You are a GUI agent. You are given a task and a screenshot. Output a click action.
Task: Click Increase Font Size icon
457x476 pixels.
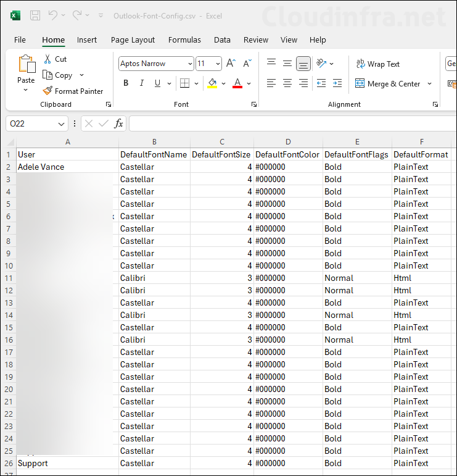click(231, 63)
